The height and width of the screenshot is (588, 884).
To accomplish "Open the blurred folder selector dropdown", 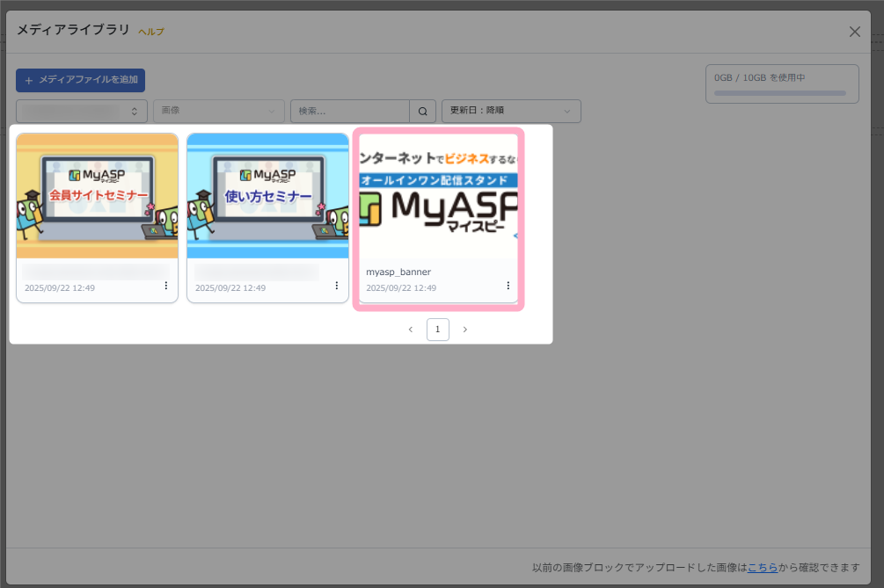I will point(82,111).
